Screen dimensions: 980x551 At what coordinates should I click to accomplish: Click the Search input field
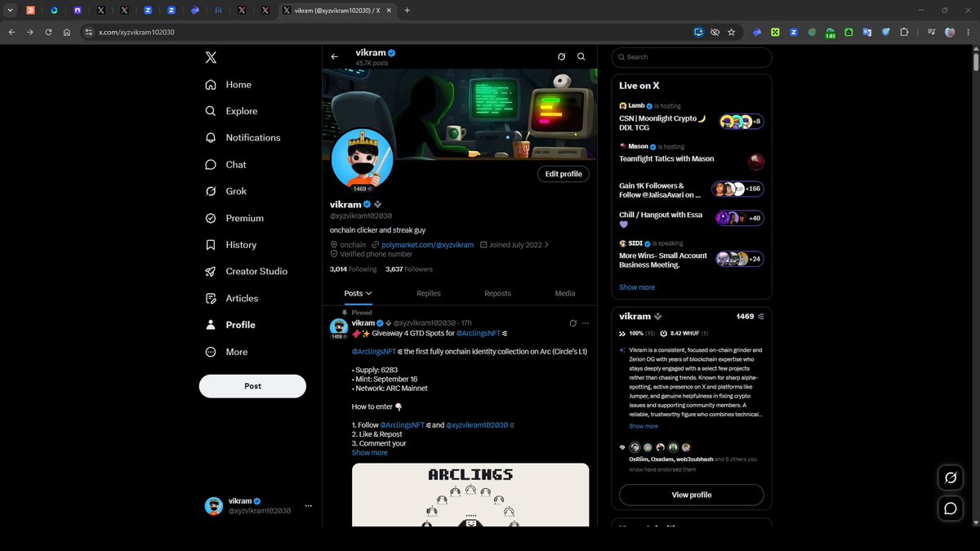[x=691, y=57]
